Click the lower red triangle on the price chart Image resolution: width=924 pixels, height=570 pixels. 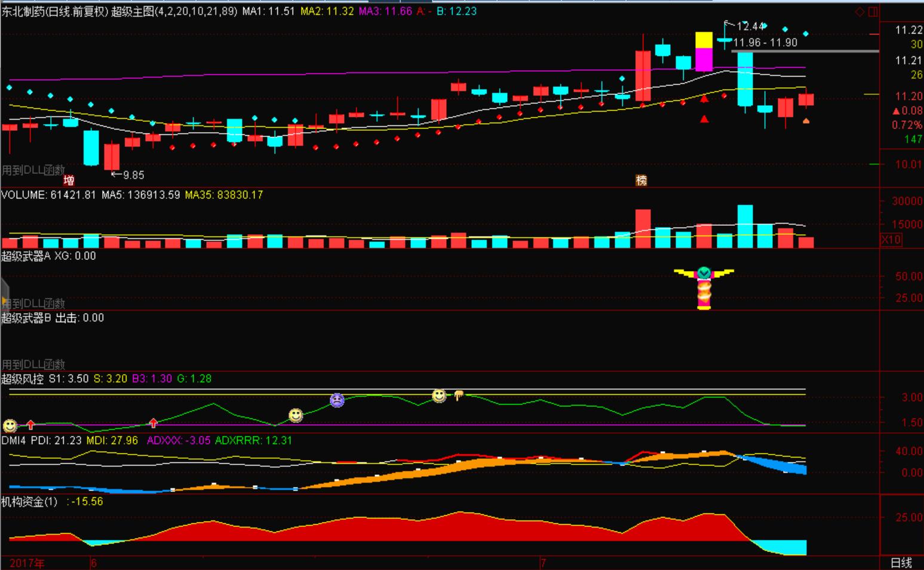(704, 119)
